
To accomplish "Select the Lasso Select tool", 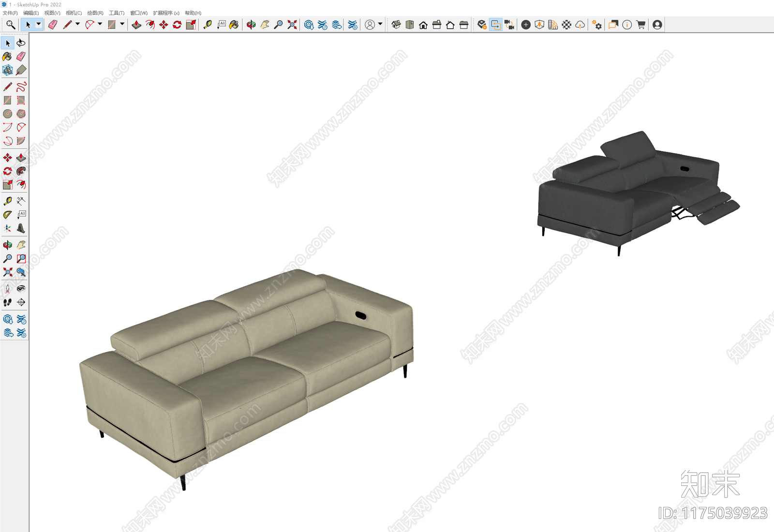I will coord(21,43).
